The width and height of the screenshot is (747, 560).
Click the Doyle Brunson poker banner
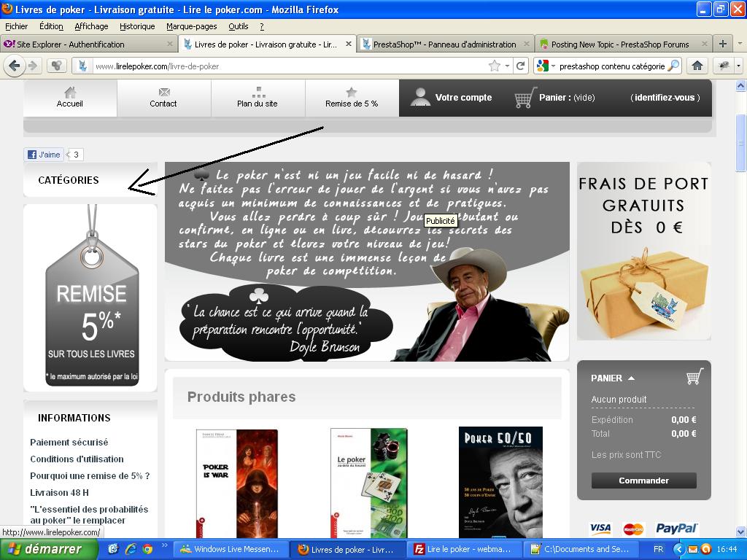pos(367,262)
